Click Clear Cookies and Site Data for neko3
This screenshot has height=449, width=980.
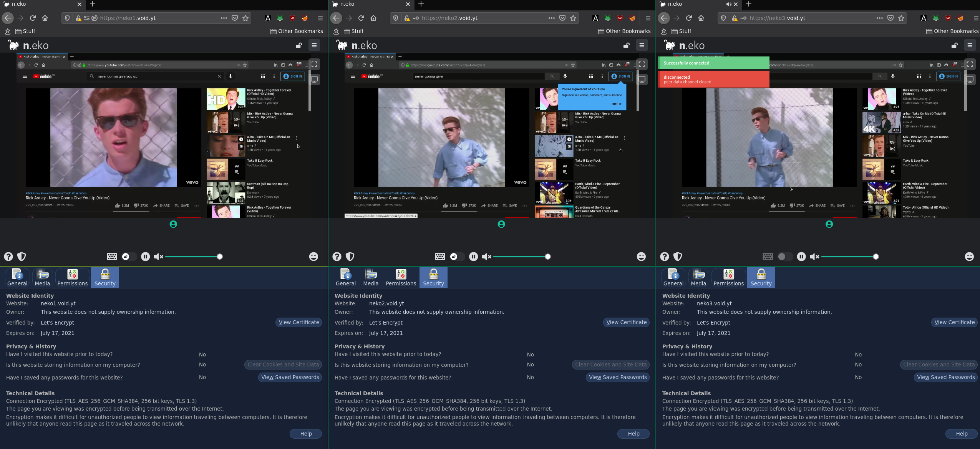[939, 365]
